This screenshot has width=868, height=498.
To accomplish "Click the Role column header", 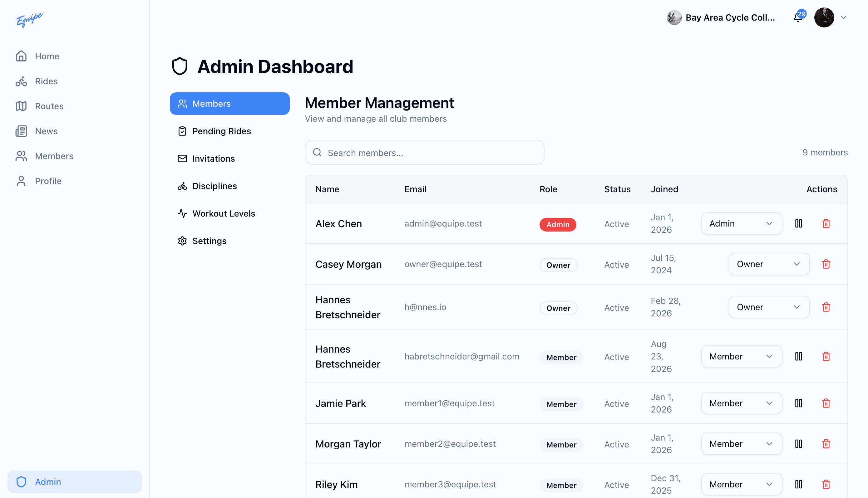I will 548,189.
